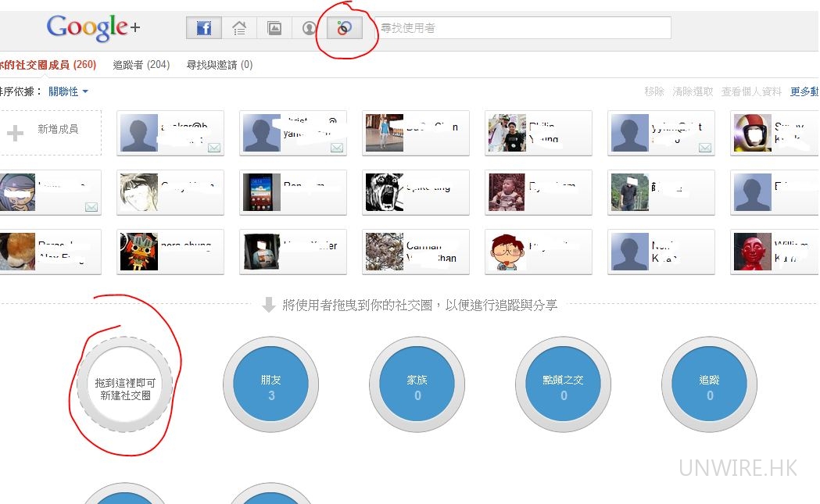Click the plus icon beside 新增成員
The width and height of the screenshot is (820, 504).
15,133
